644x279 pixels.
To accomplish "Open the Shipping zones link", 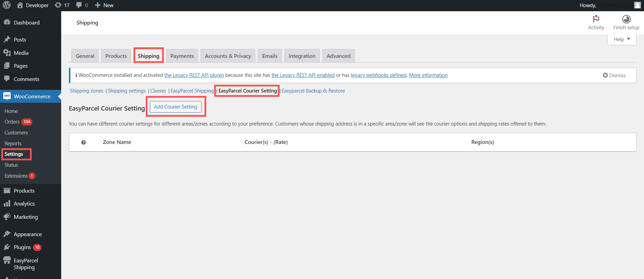I will pyautogui.click(x=87, y=91).
